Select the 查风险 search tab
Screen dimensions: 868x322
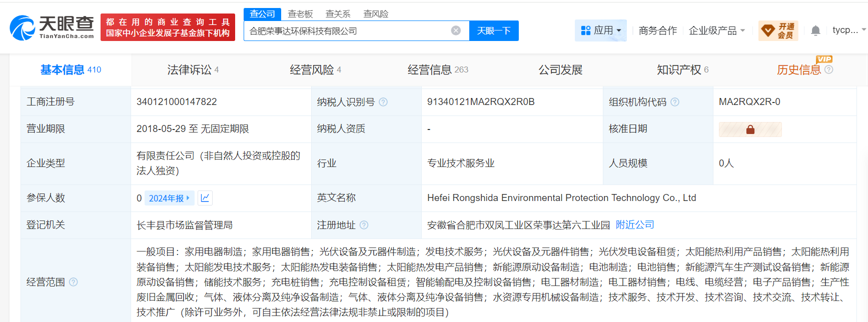(376, 14)
